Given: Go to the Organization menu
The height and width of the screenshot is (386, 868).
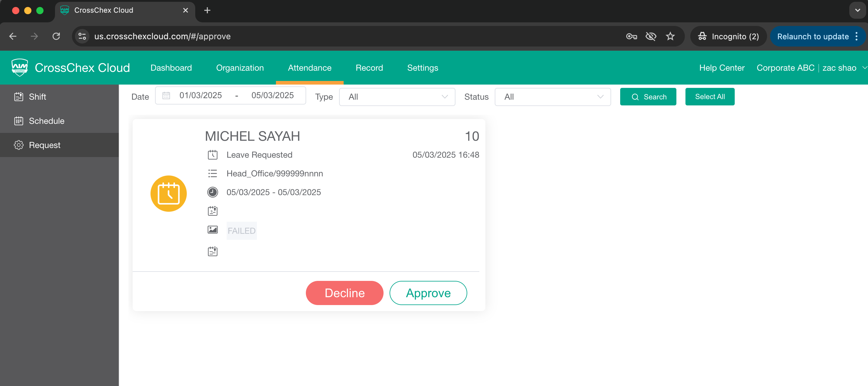Looking at the screenshot, I should pyautogui.click(x=240, y=68).
